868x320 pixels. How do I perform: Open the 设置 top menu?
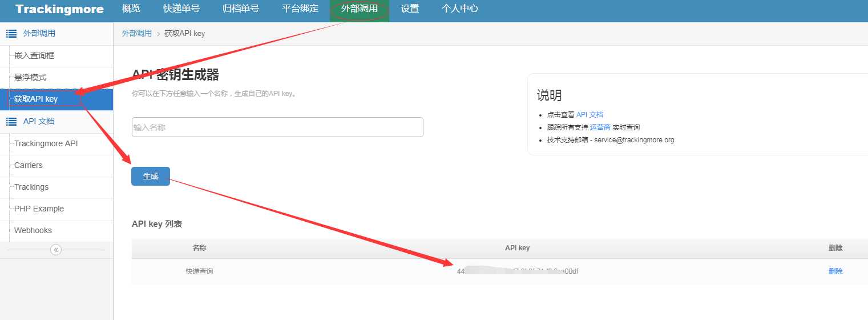[410, 9]
